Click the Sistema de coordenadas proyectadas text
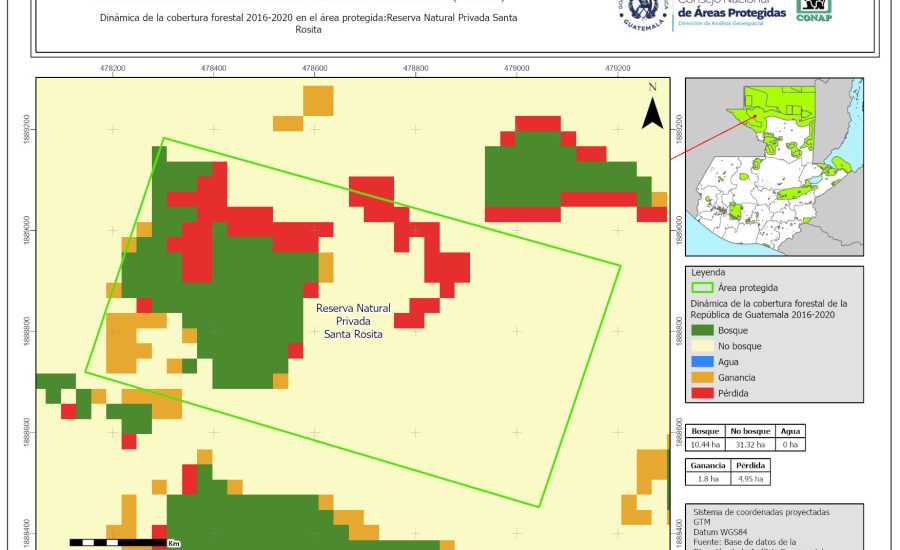This screenshot has width=900, height=550. tap(762, 511)
